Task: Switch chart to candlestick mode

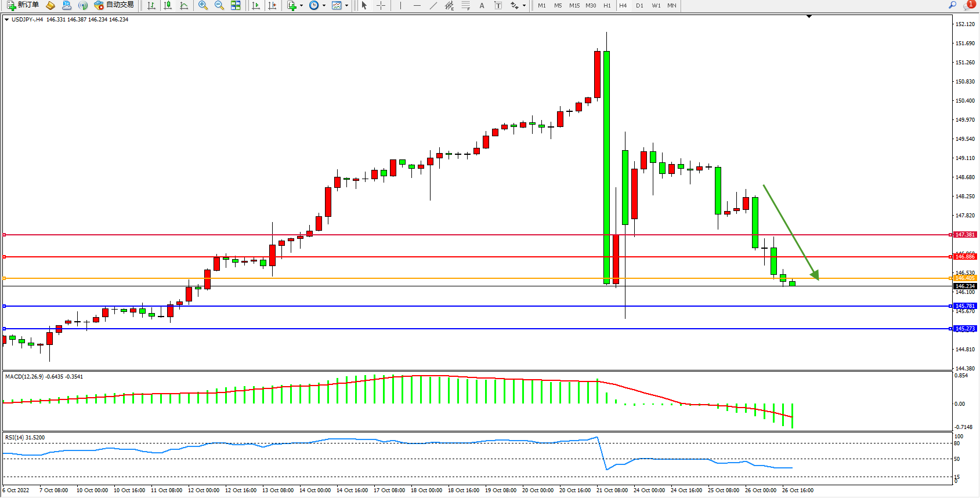Action: click(x=168, y=5)
